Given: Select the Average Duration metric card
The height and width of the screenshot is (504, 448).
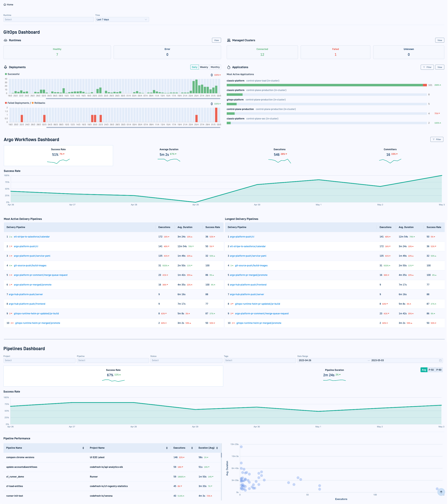Looking at the screenshot, I should [169, 155].
